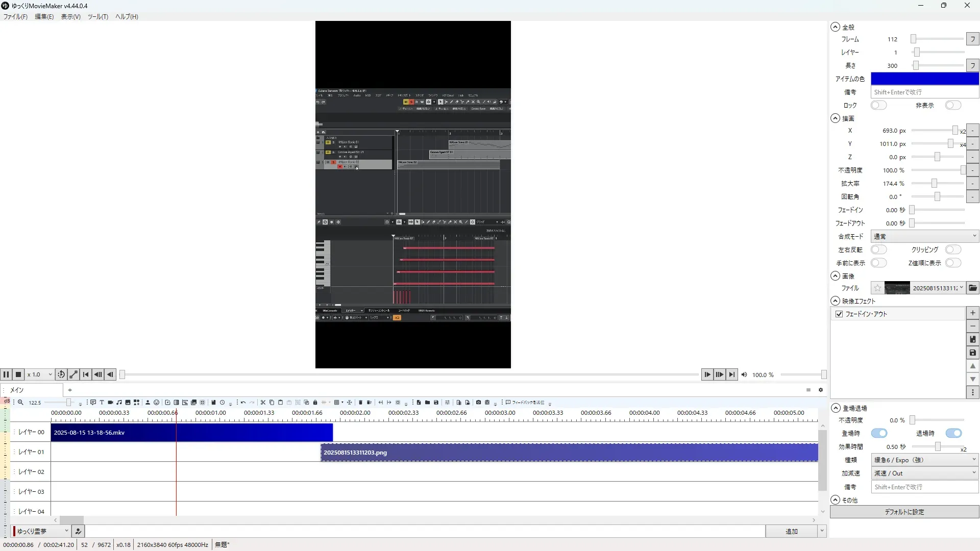
Task: Click the undo arrow in timeline toolbar
Action: [x=243, y=403]
